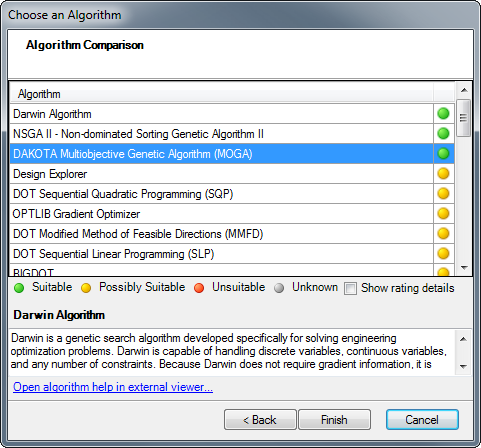Click the Algorithm column header
Screen dimensions: 481x448
[x=222, y=94]
